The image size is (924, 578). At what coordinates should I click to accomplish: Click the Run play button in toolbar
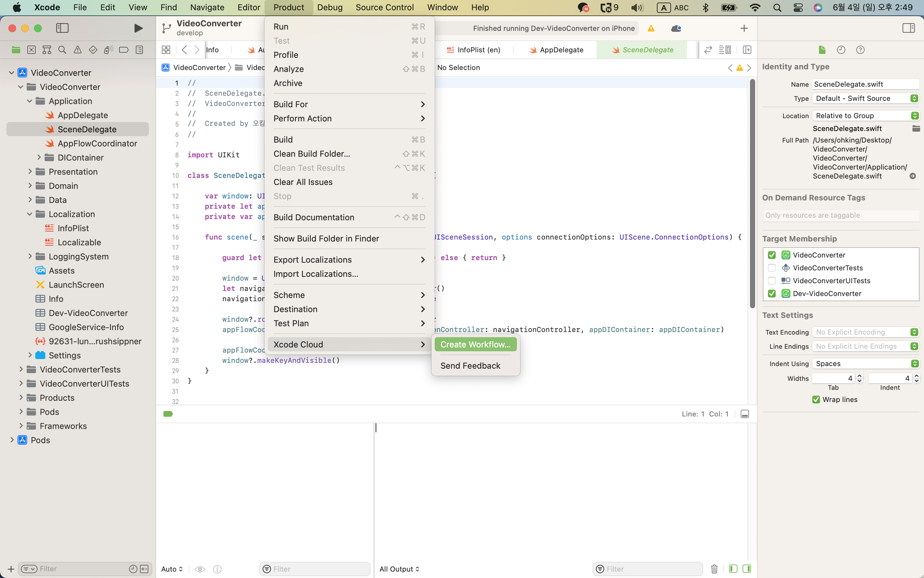coord(138,28)
